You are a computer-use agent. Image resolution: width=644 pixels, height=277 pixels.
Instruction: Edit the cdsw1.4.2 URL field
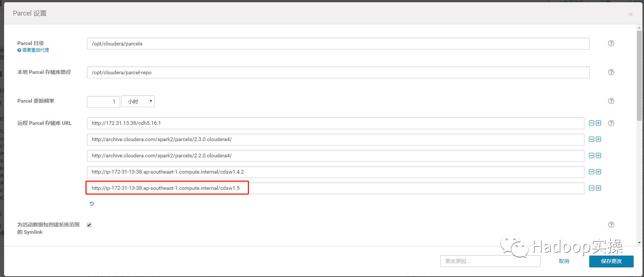[x=336, y=172]
